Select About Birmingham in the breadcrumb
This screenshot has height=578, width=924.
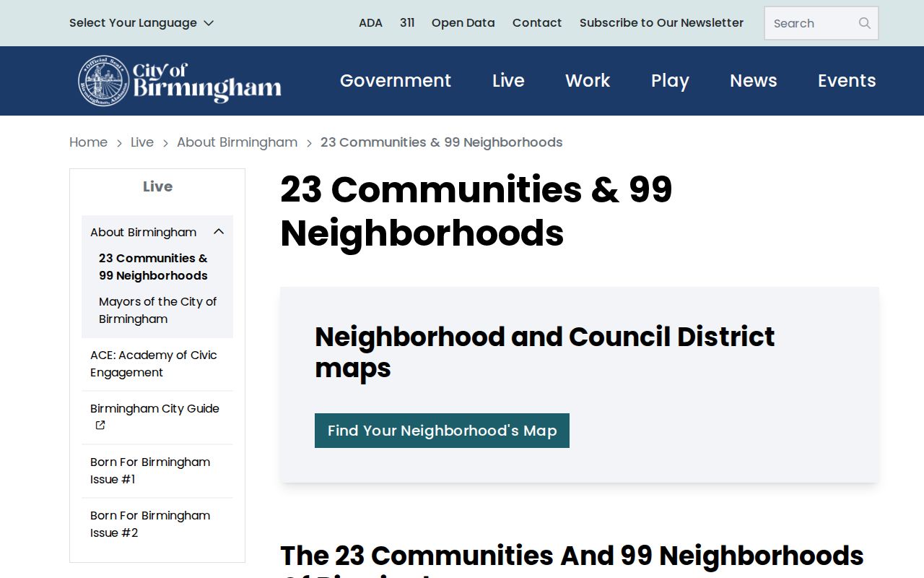[x=237, y=142]
